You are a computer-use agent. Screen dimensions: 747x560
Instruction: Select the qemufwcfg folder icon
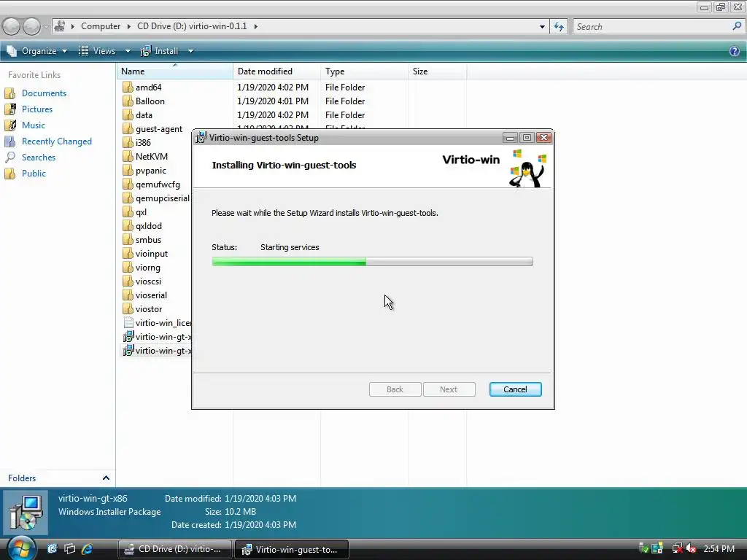point(127,184)
